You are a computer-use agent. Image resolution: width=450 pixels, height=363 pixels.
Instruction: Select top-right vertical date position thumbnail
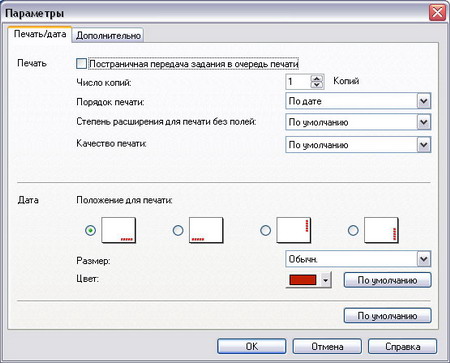(294, 230)
